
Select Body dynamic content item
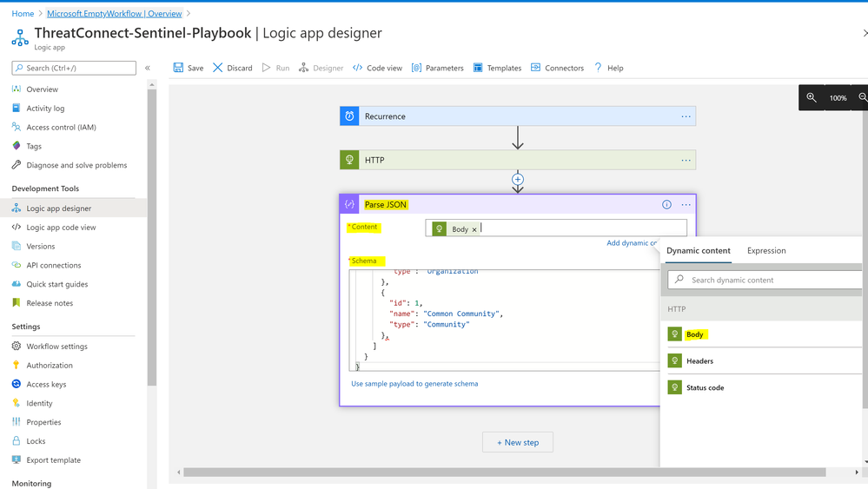point(764,334)
